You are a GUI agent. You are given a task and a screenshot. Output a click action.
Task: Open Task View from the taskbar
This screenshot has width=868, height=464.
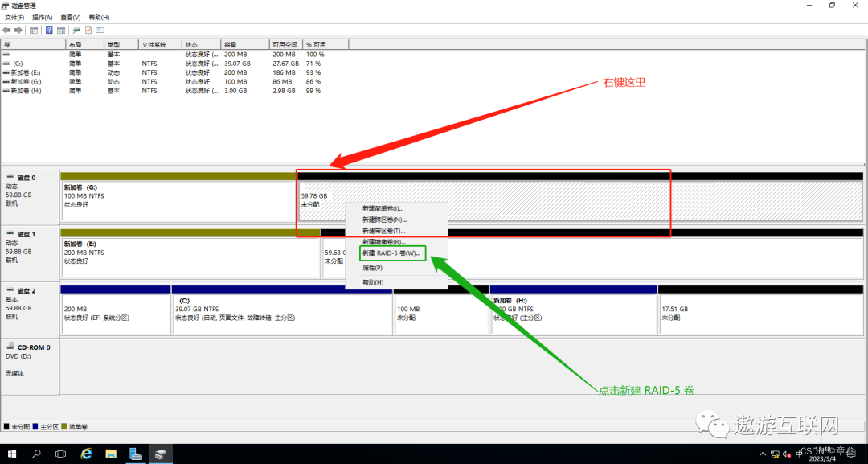tap(61, 454)
